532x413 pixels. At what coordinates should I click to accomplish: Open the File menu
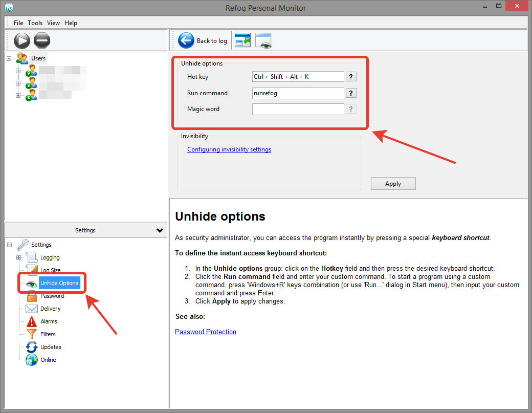[x=18, y=23]
